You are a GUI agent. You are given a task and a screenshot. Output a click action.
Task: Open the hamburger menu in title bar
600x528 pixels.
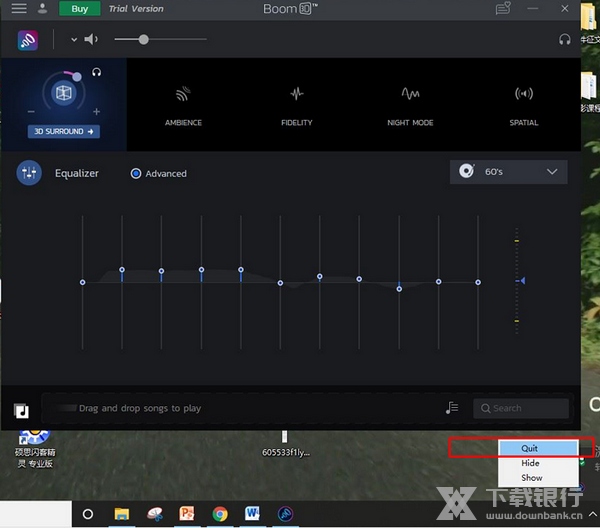[x=19, y=9]
